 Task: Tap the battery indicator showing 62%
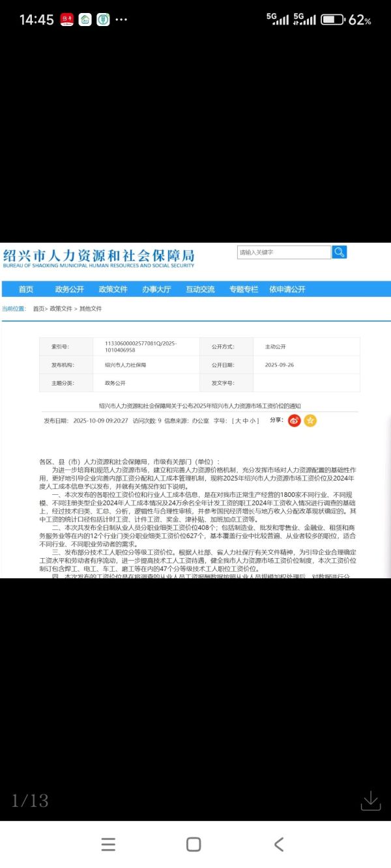pos(346,20)
